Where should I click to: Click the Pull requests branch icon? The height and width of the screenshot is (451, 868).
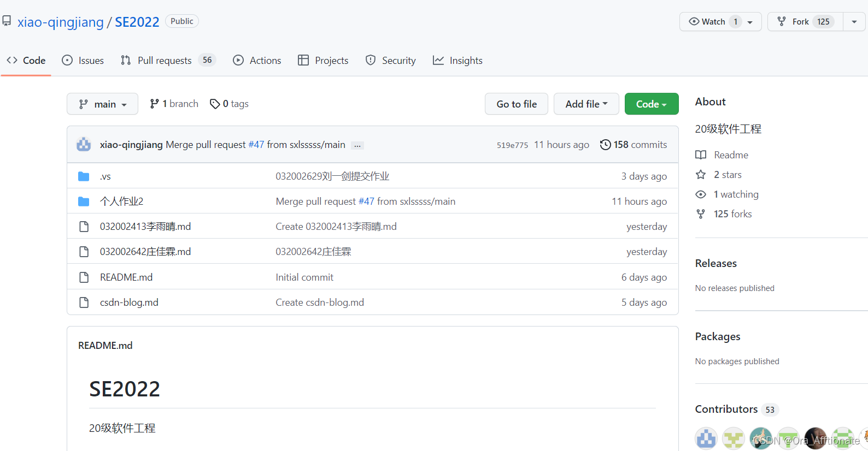click(126, 60)
